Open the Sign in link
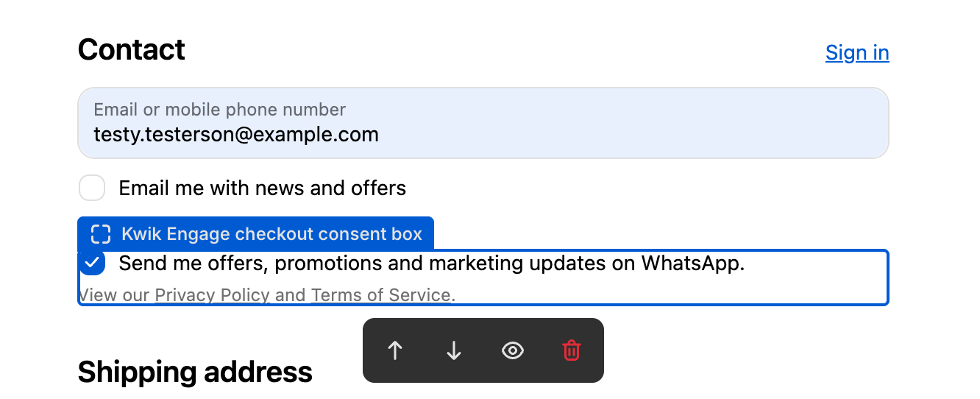Image resolution: width=980 pixels, height=399 pixels. pyautogui.click(x=857, y=53)
